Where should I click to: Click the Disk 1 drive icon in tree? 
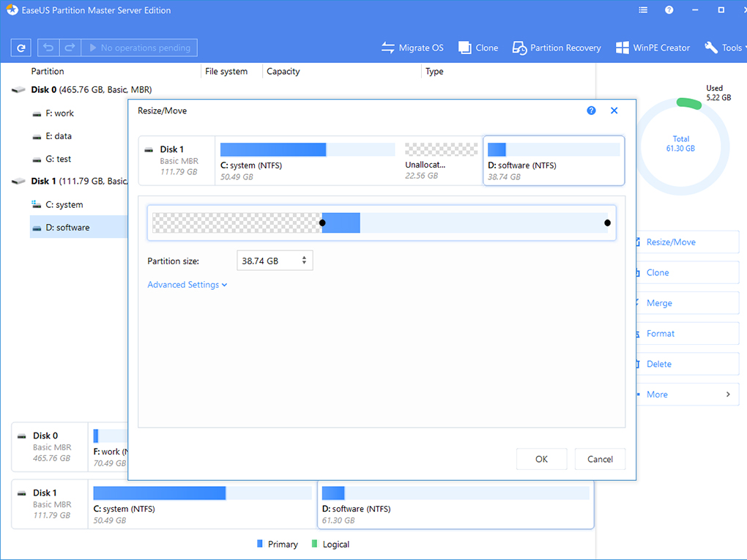tap(18, 181)
